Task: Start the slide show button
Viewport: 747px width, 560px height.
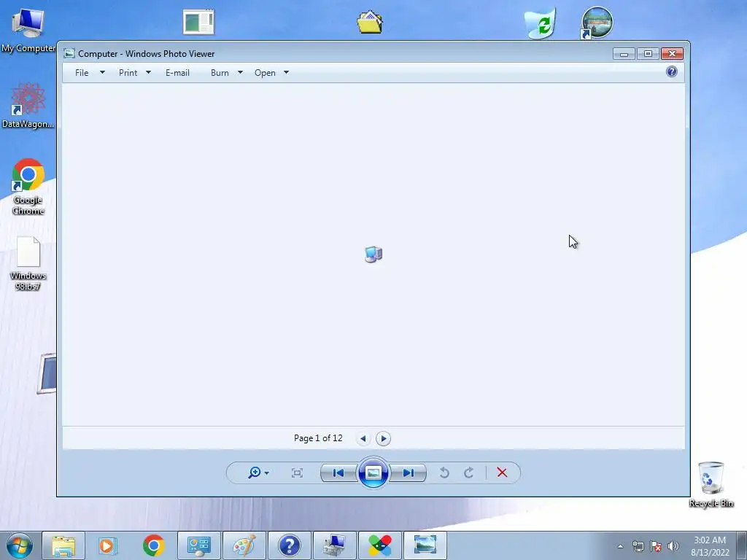Action: pos(373,472)
